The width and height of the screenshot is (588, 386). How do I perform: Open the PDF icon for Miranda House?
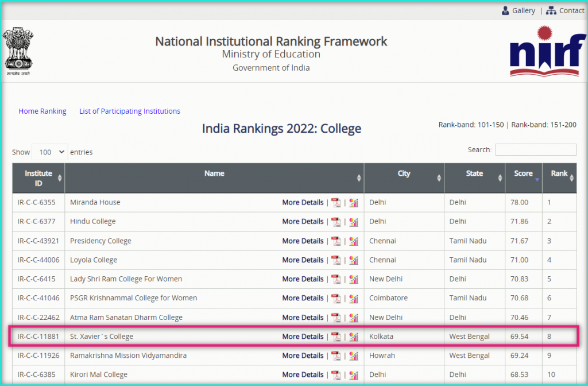336,203
